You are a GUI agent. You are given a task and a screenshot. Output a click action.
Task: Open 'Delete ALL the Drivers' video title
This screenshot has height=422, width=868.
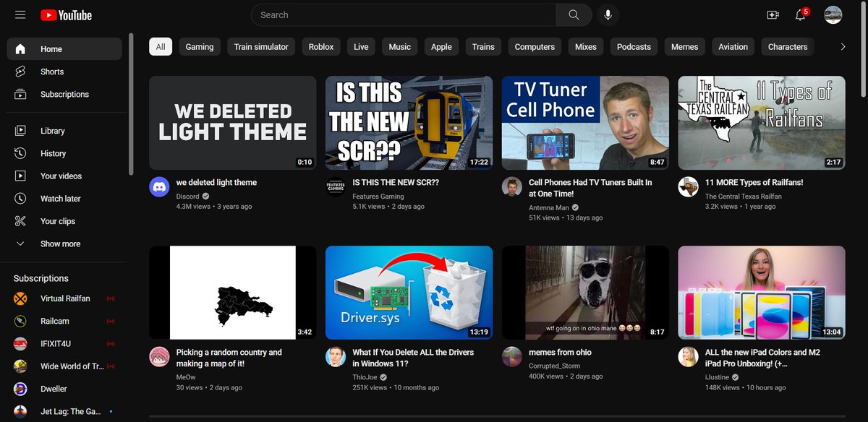click(x=413, y=358)
